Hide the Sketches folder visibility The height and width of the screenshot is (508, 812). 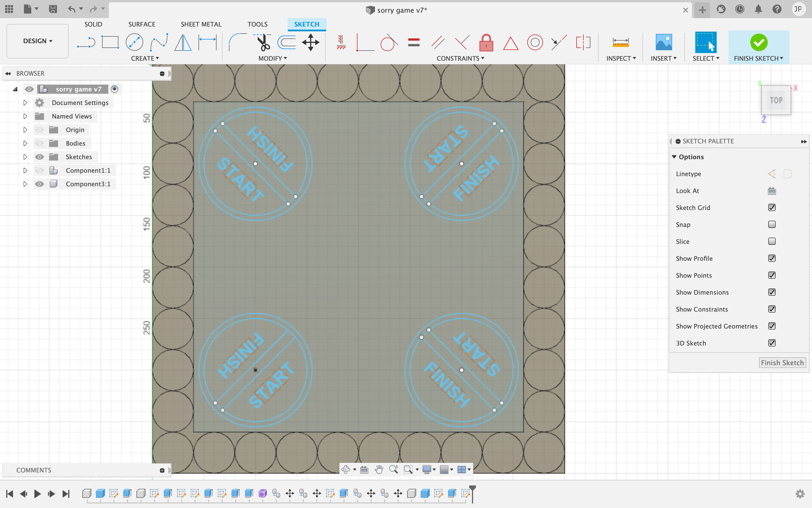[39, 157]
